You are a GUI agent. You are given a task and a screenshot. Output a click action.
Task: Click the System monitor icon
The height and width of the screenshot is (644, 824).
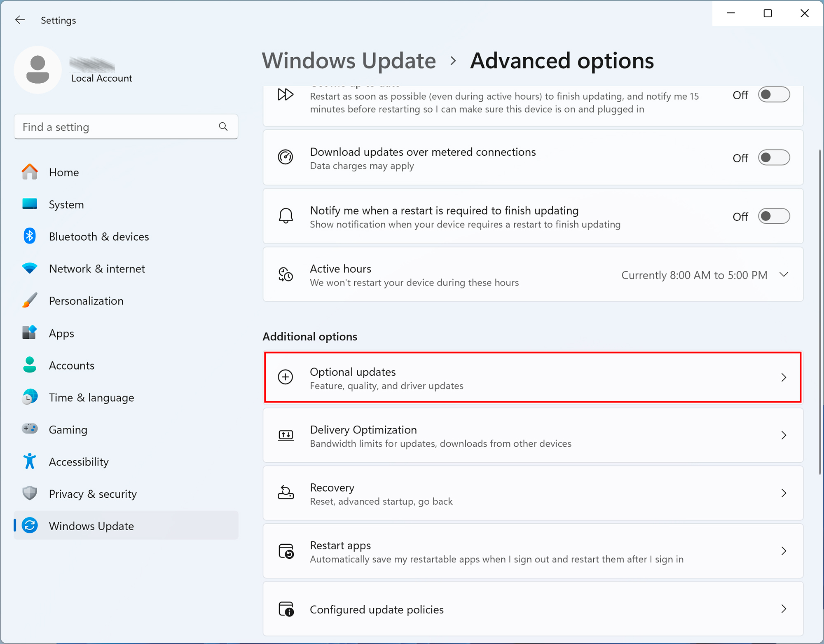click(30, 204)
